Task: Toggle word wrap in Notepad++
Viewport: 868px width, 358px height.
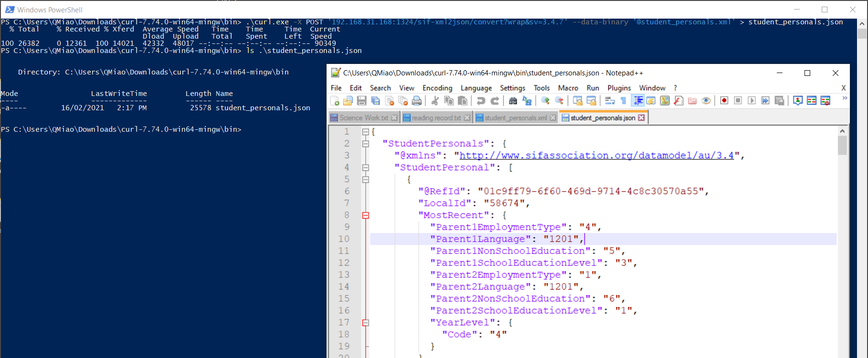Action: tap(610, 101)
